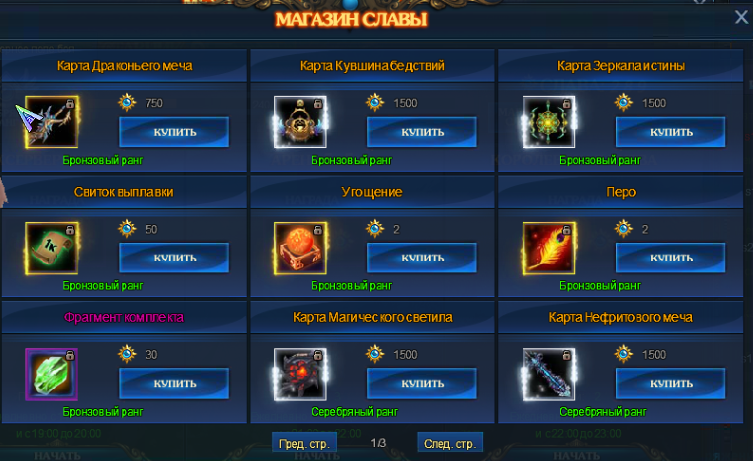Click the green Фрагмент комплекта crystal icon
Screen dimensions: 753x461
point(51,374)
